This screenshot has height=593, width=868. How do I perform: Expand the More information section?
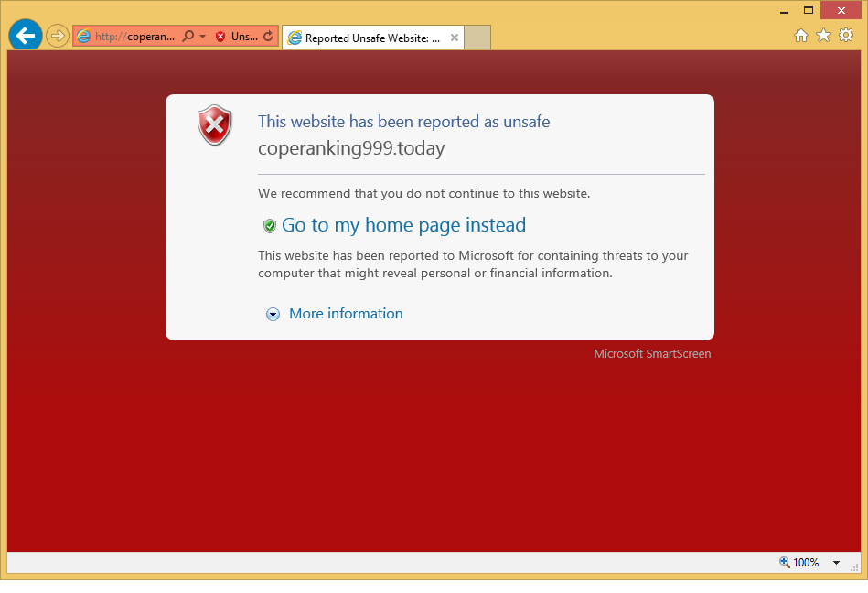pos(345,314)
